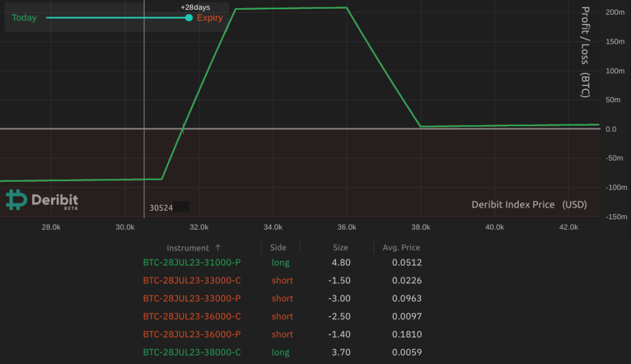Sort the table by the Side column
The height and width of the screenshot is (364, 631).
279,248
